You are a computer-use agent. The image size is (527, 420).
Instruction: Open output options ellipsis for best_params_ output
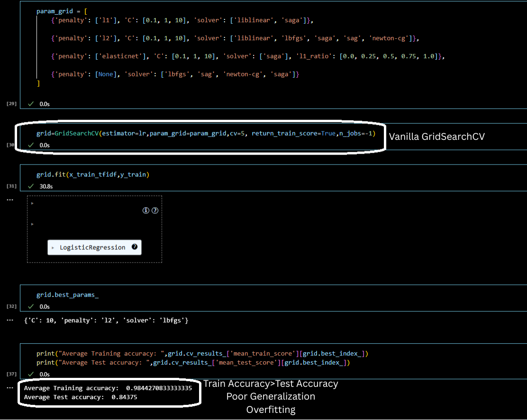(x=10, y=320)
